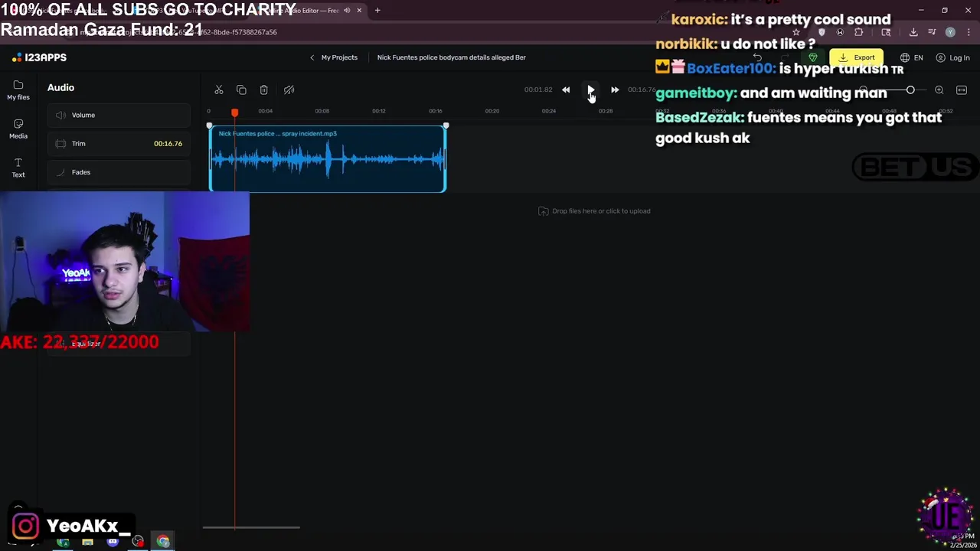Click the horizontal timeline scrollbar
The image size is (980, 551).
[x=251, y=527]
